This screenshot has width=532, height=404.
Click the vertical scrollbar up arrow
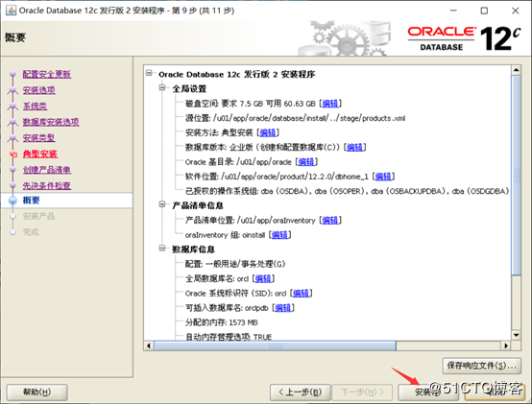point(516,70)
